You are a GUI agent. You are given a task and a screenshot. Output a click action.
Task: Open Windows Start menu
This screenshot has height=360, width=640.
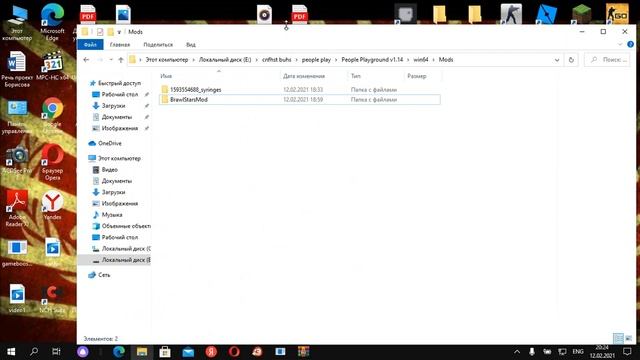coord(11,351)
